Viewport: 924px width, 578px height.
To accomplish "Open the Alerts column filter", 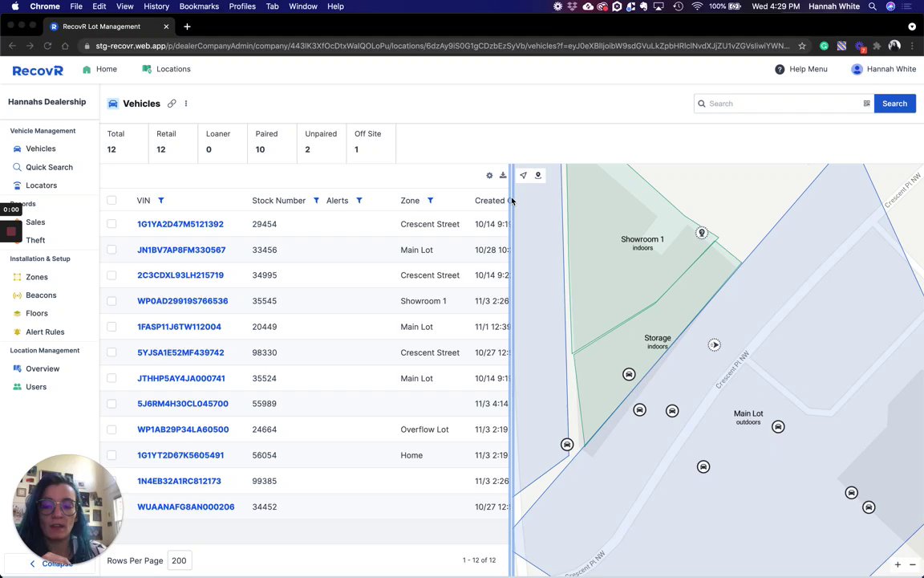I will tap(359, 201).
